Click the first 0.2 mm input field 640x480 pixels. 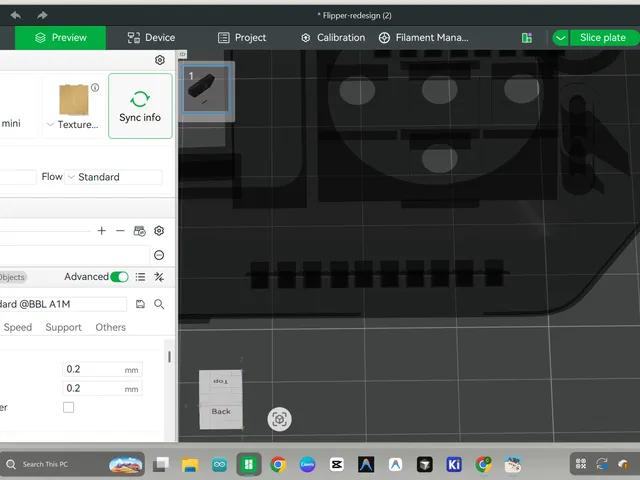(x=102, y=369)
